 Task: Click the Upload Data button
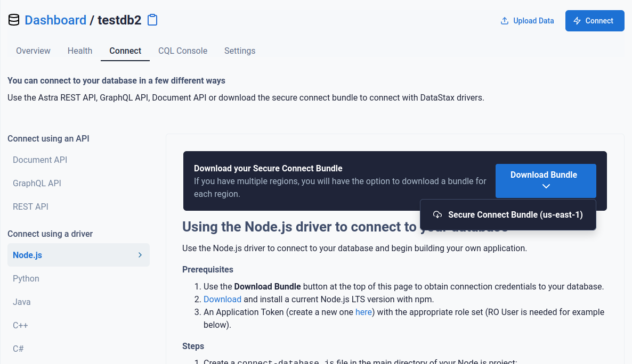coord(527,21)
